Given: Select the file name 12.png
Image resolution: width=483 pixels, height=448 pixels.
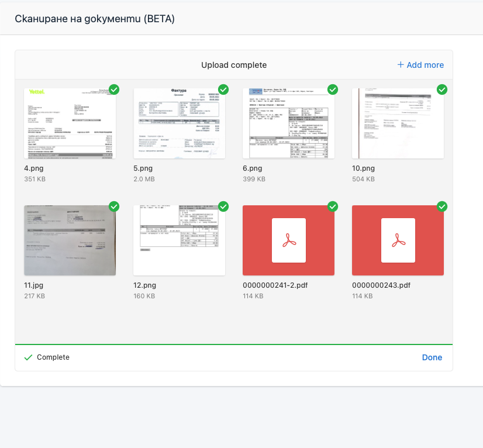Looking at the screenshot, I should [x=145, y=285].
